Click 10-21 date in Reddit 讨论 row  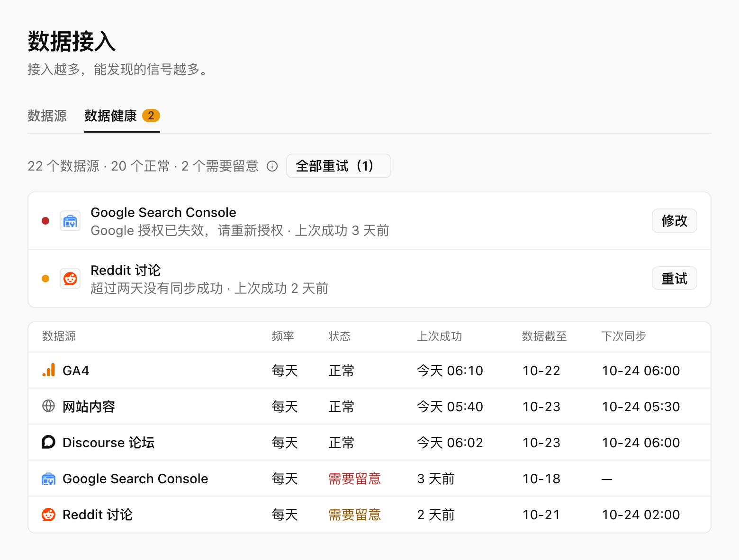point(541,515)
